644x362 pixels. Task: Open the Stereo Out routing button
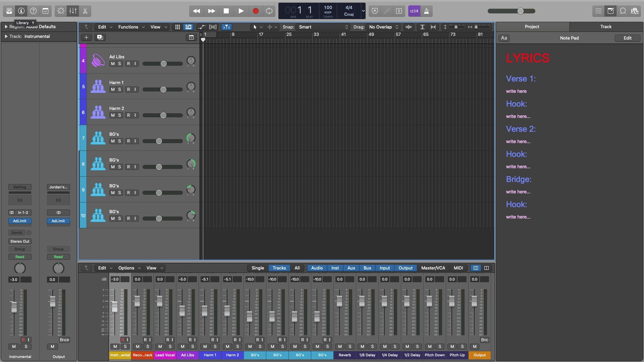(x=19, y=241)
